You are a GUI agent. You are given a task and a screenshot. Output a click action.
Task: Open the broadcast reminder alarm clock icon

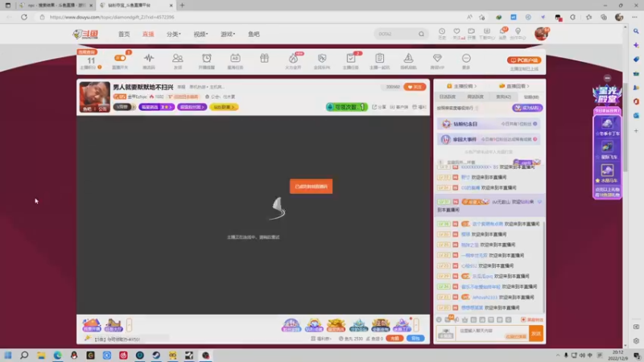point(207,58)
